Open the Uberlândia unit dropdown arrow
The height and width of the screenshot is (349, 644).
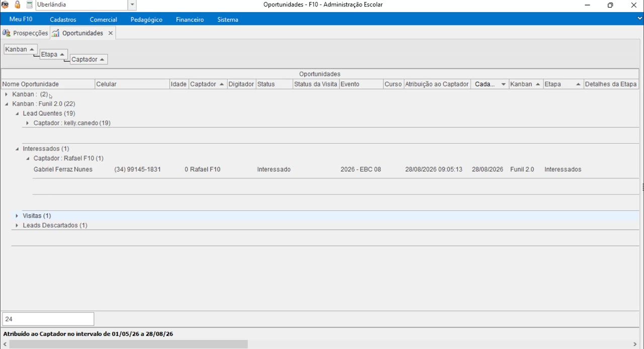point(132,5)
